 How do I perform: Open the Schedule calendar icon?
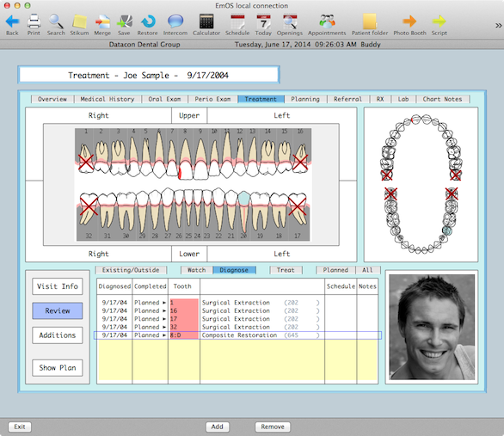click(237, 21)
